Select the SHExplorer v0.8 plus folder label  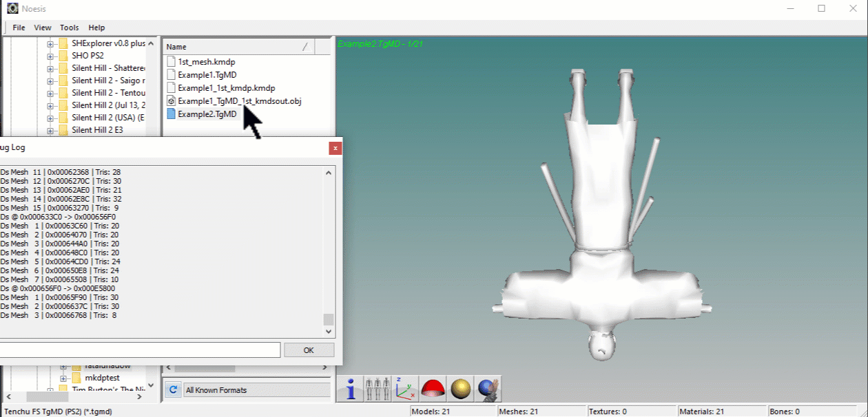[108, 43]
